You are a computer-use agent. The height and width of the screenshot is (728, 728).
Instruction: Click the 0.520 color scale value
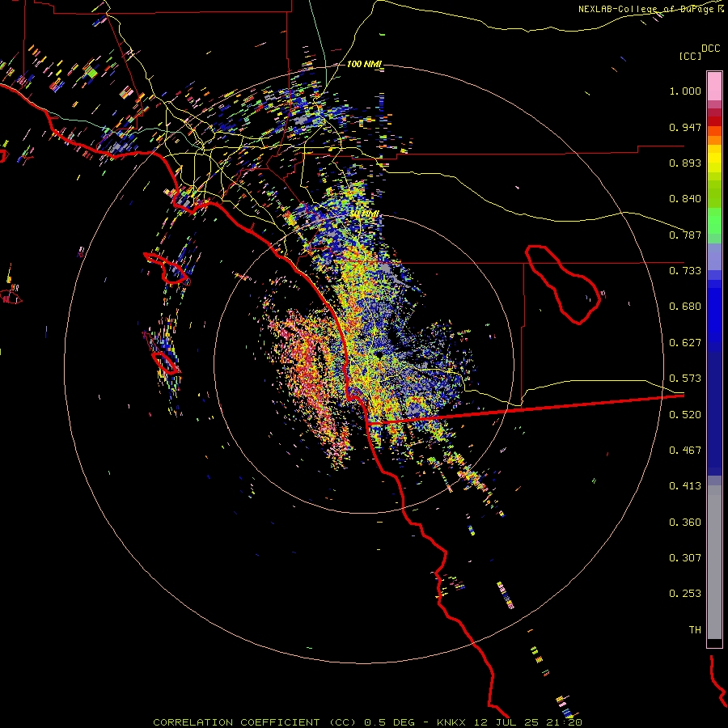point(685,415)
